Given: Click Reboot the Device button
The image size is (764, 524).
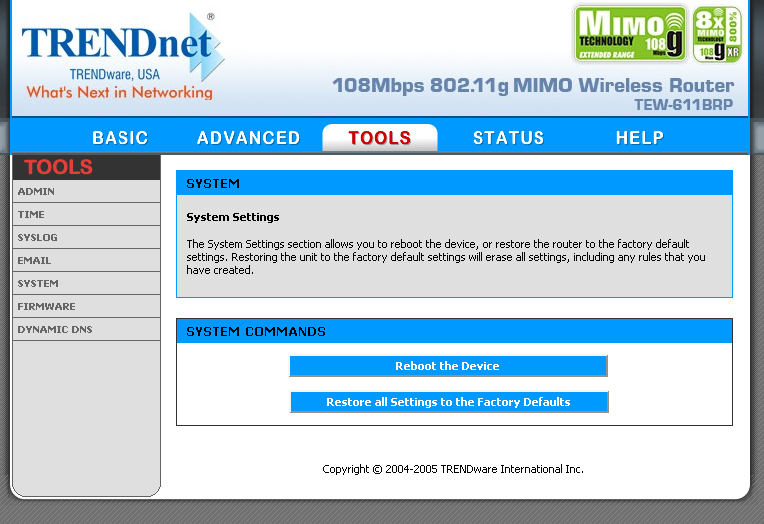Looking at the screenshot, I should tap(448, 366).
